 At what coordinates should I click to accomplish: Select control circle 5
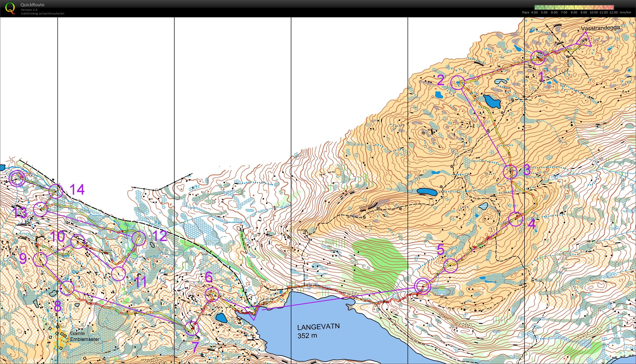451,266
